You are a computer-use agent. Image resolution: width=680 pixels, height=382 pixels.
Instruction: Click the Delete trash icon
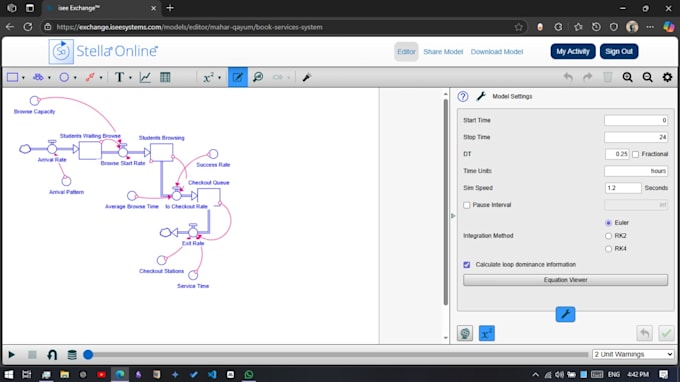click(x=608, y=77)
